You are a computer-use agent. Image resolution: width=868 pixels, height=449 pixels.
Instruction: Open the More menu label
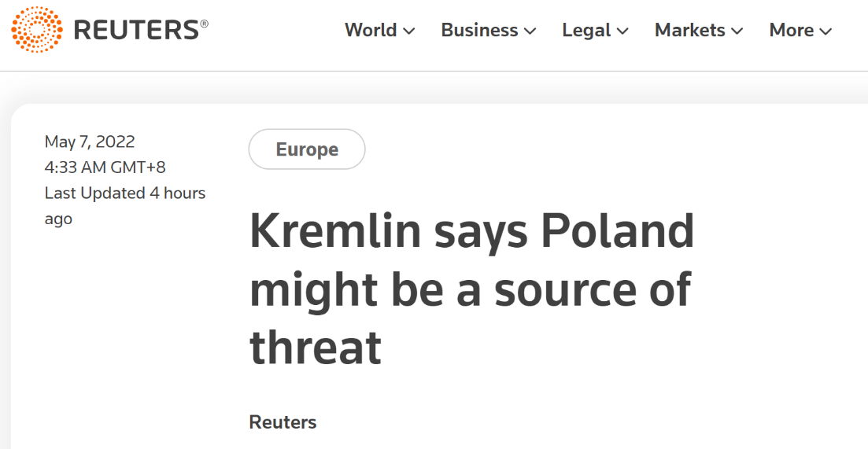(791, 30)
